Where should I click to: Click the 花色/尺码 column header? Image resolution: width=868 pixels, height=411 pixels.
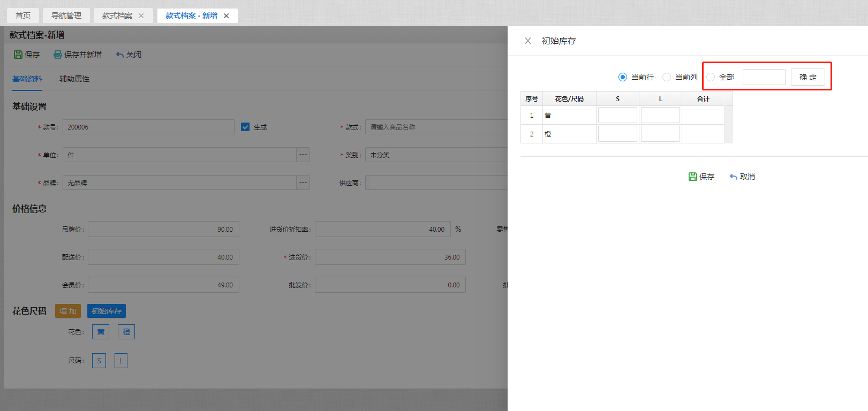569,98
